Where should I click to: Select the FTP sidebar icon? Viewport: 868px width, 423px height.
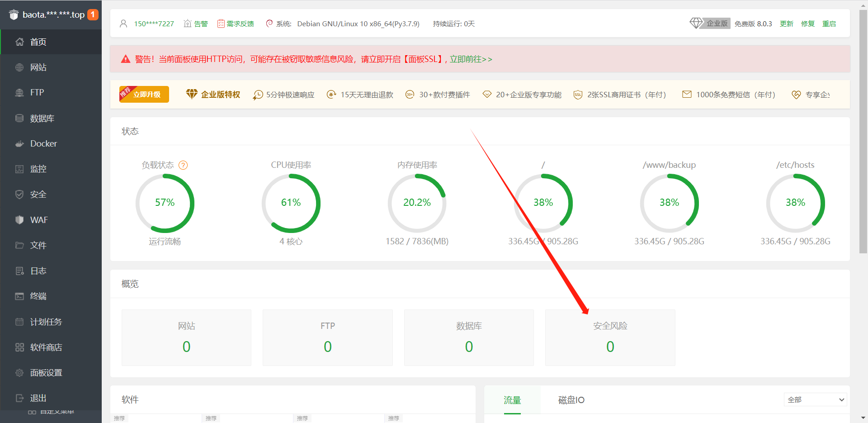coord(36,92)
